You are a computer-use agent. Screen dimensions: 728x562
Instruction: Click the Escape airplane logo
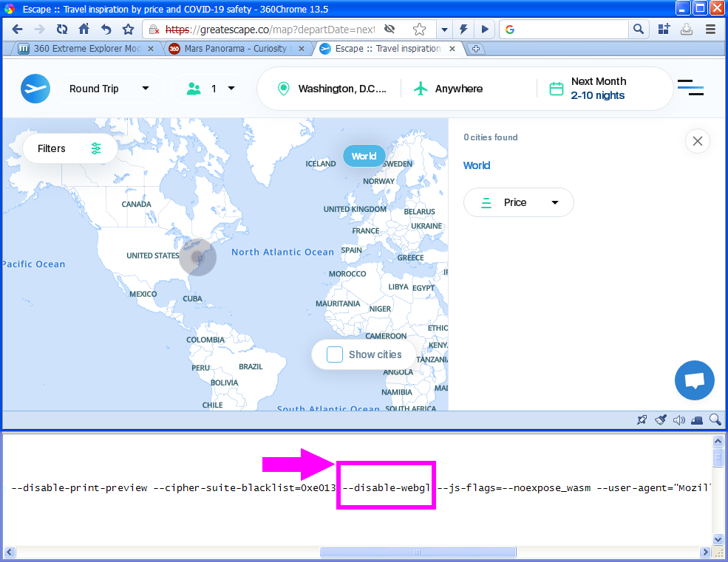click(35, 89)
